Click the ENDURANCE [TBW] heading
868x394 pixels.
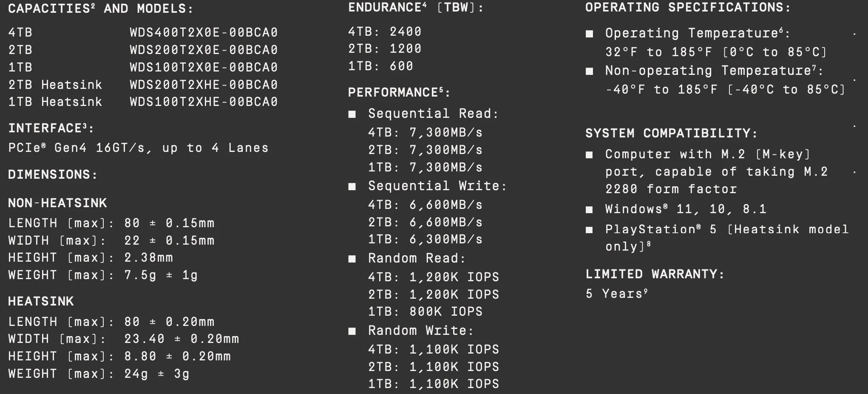tap(415, 8)
